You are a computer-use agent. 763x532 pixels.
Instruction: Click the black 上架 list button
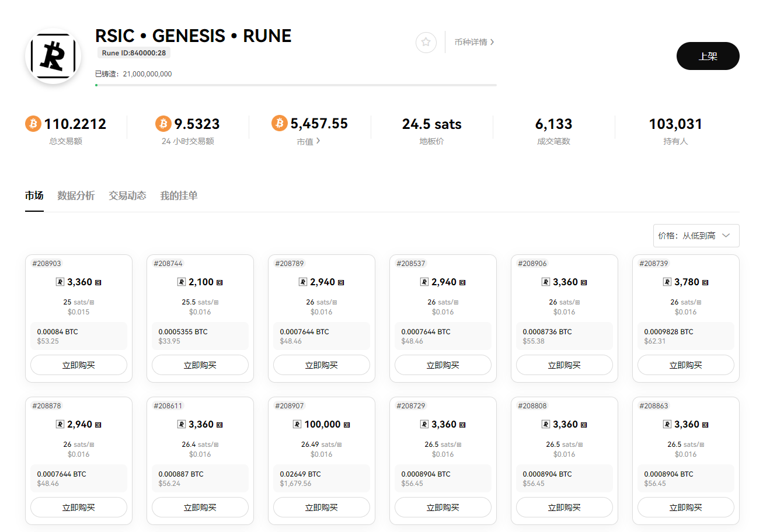coord(708,56)
